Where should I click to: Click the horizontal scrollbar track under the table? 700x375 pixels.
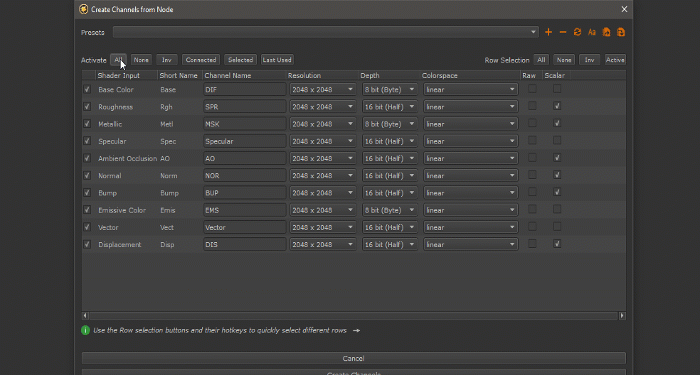tap(353, 316)
